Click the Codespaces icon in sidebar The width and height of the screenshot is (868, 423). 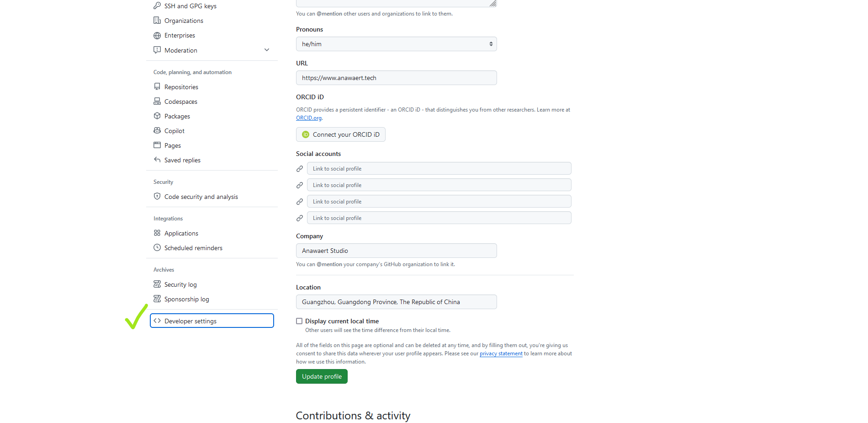point(157,102)
